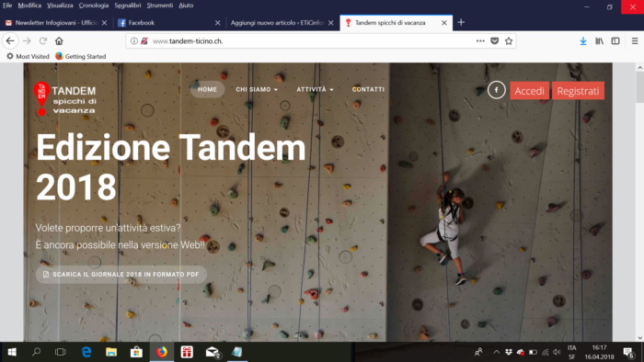Bookmark this page with the star icon
644x362 pixels.
click(x=509, y=41)
